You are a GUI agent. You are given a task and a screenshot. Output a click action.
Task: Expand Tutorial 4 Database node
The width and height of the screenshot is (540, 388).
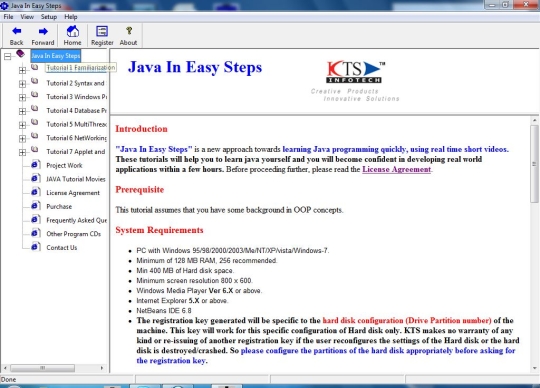coord(22,111)
